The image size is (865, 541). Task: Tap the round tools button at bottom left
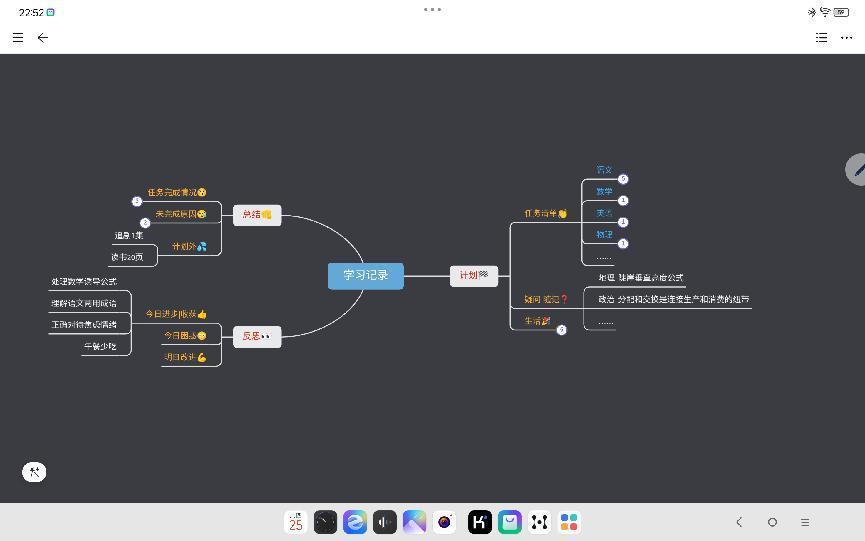coord(34,472)
